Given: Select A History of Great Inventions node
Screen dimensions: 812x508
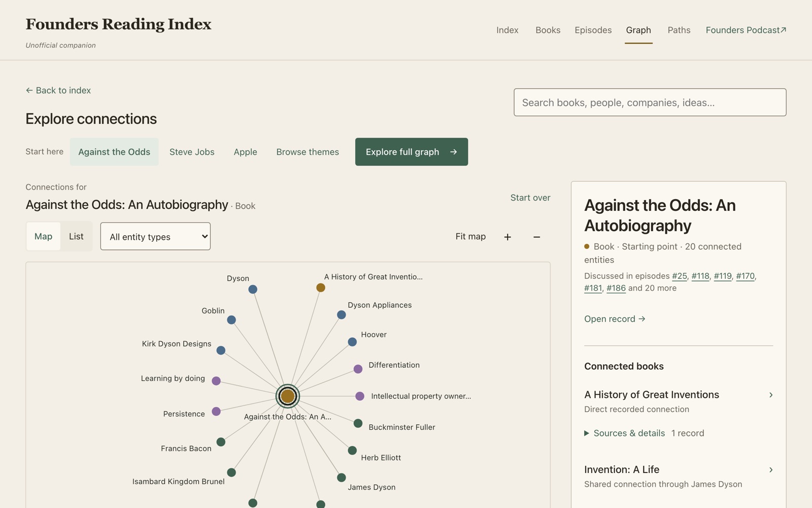Looking at the screenshot, I should click(x=321, y=288).
